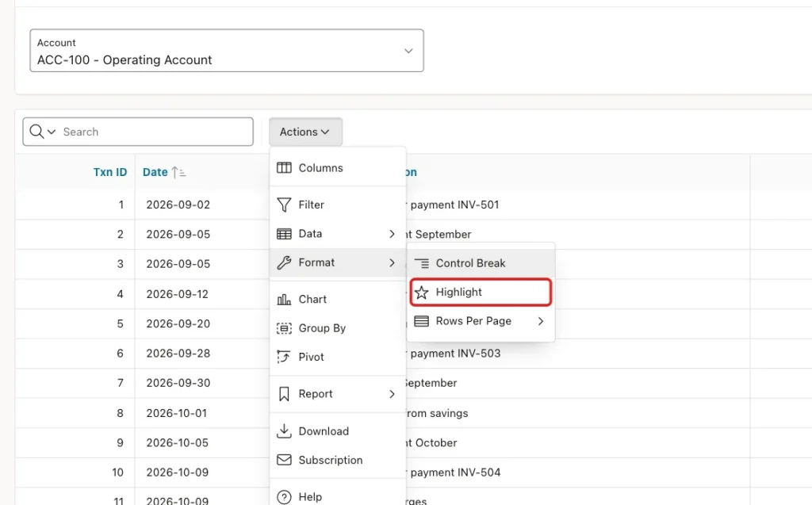The image size is (812, 505).
Task: Click the Pivot icon
Action: pos(284,357)
